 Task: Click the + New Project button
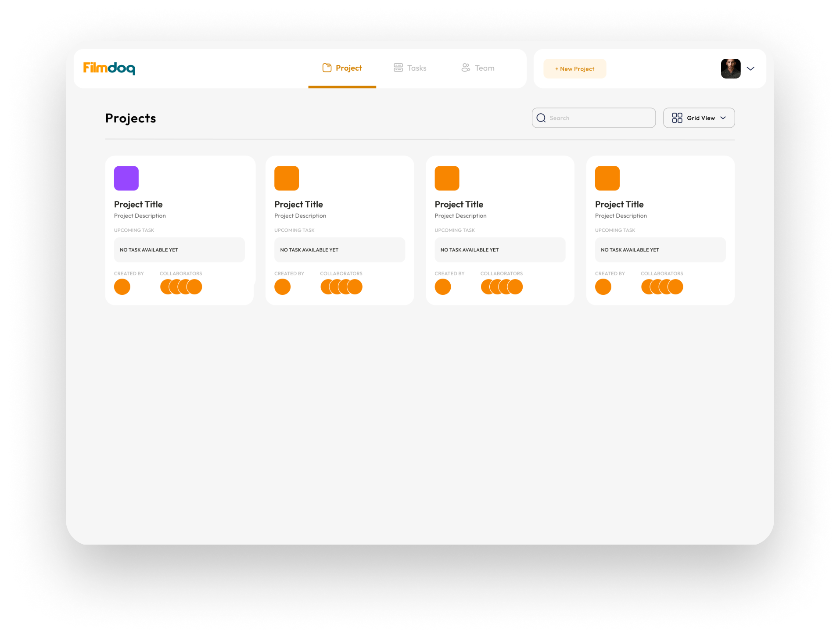pyautogui.click(x=574, y=68)
